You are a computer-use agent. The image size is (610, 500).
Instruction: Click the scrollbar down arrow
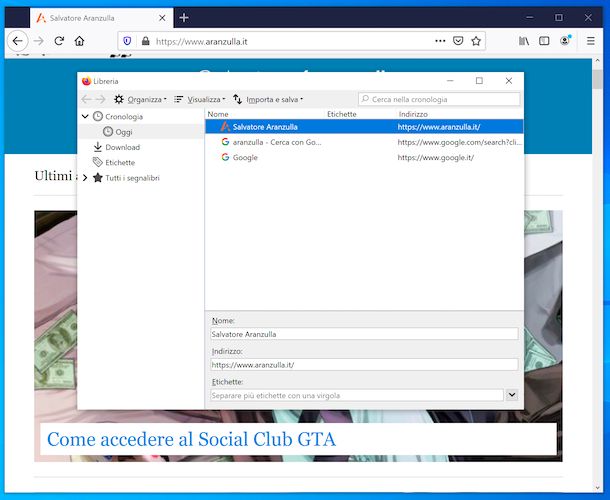pyautogui.click(x=598, y=488)
